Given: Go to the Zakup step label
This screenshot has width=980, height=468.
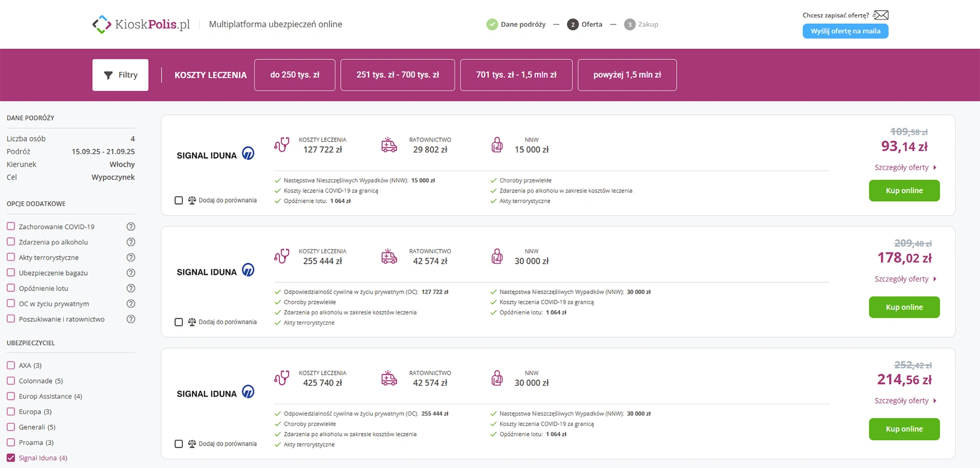Looking at the screenshot, I should coord(648,25).
